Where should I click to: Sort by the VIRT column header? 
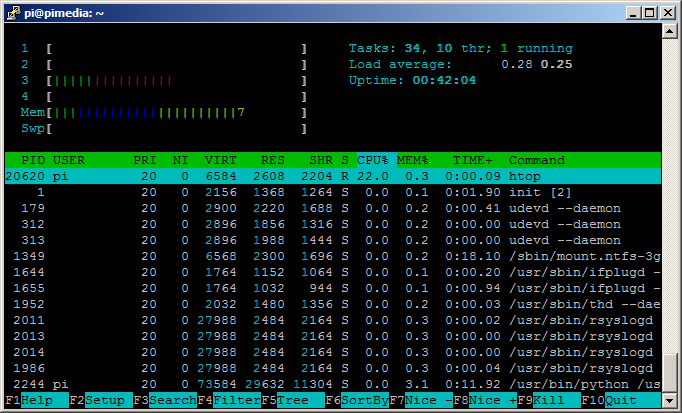(x=221, y=160)
